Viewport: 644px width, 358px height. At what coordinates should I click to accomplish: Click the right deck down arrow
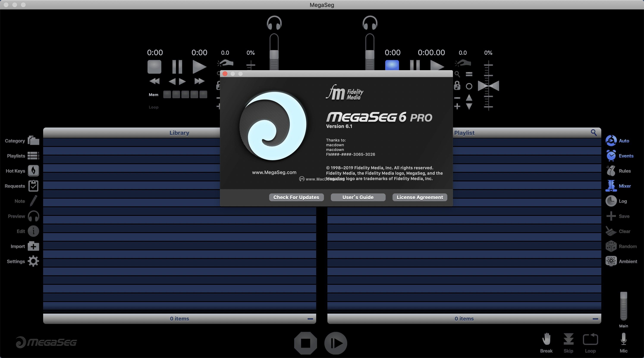pyautogui.click(x=469, y=106)
